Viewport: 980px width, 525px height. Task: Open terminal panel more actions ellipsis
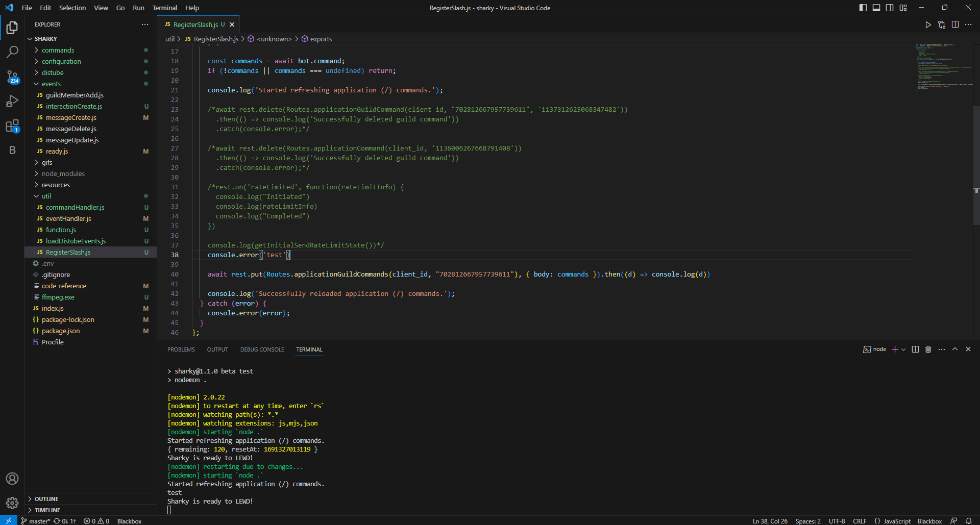point(942,349)
